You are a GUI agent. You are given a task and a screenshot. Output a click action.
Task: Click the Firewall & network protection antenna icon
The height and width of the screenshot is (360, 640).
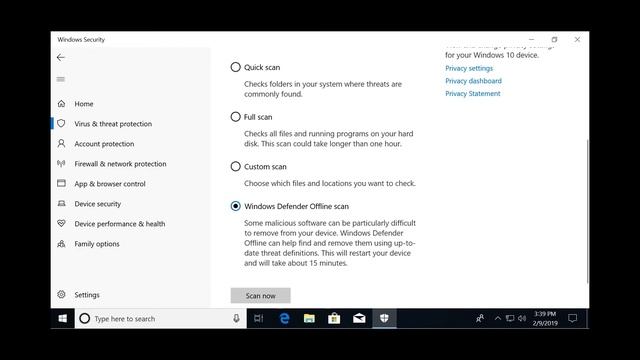pos(61,164)
